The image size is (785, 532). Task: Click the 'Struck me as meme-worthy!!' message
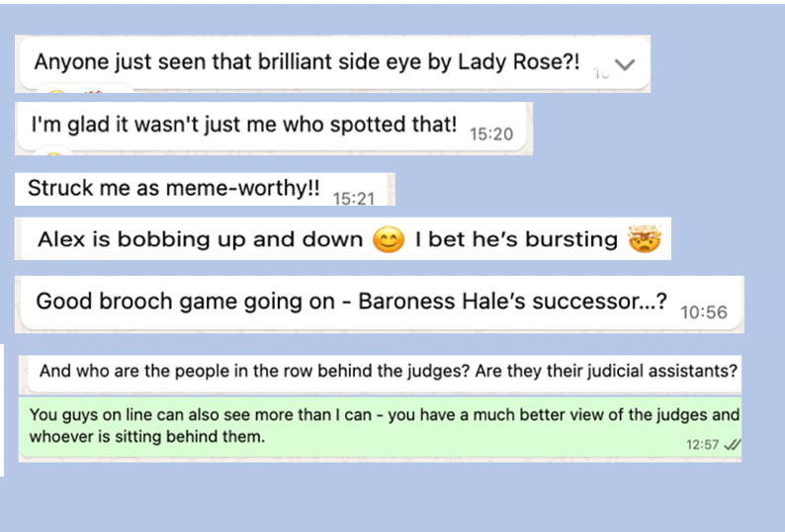pyautogui.click(x=174, y=188)
